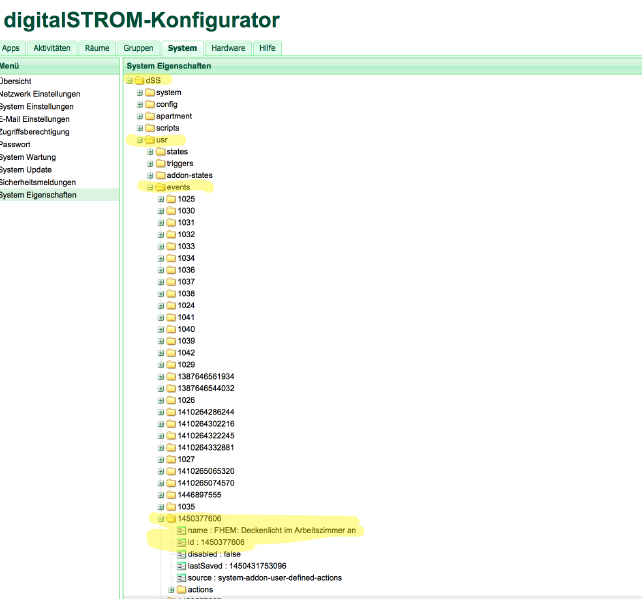Expand the actions folder node

click(172, 590)
